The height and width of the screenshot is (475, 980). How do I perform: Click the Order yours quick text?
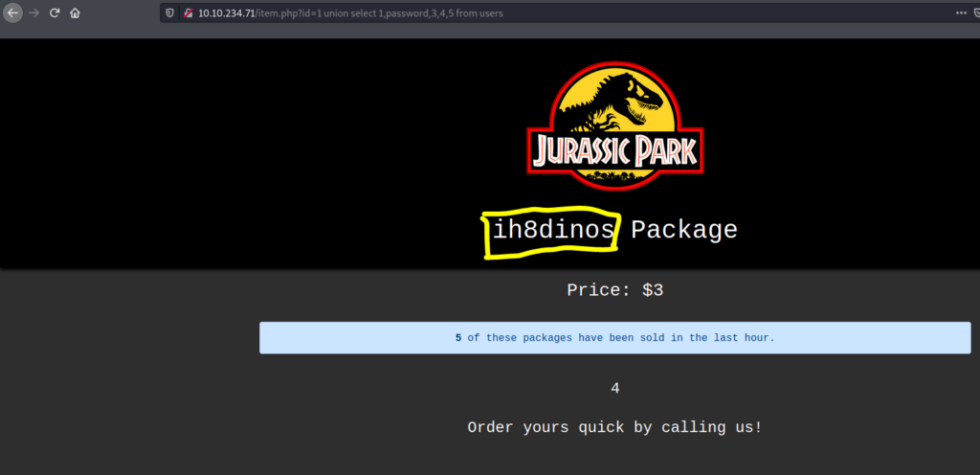(x=614, y=427)
